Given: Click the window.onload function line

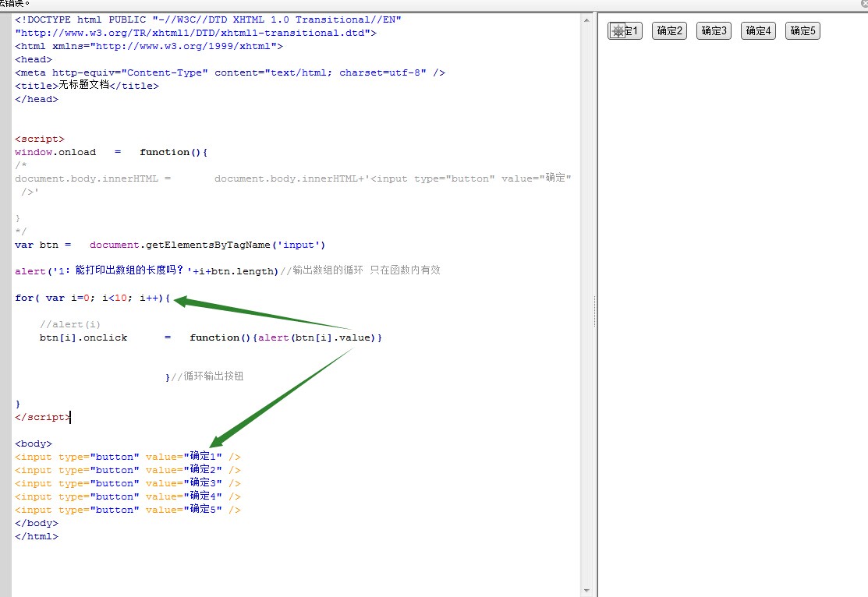Looking at the screenshot, I should point(112,152).
